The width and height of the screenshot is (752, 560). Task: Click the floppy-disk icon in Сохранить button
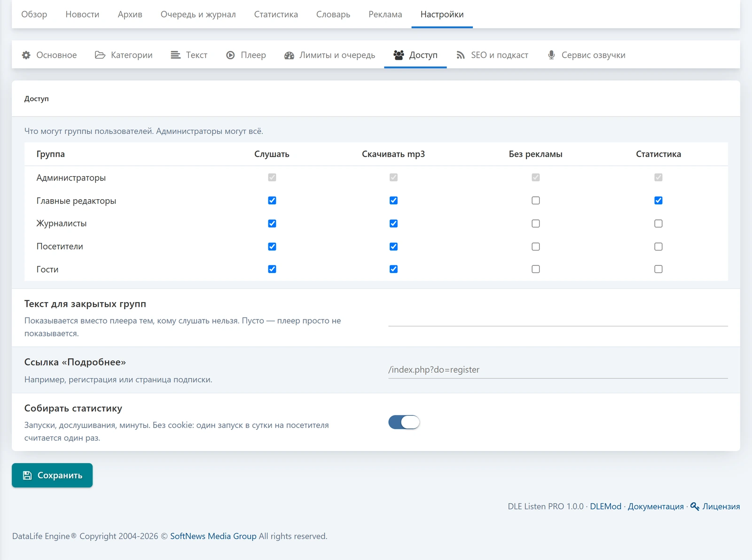point(28,475)
